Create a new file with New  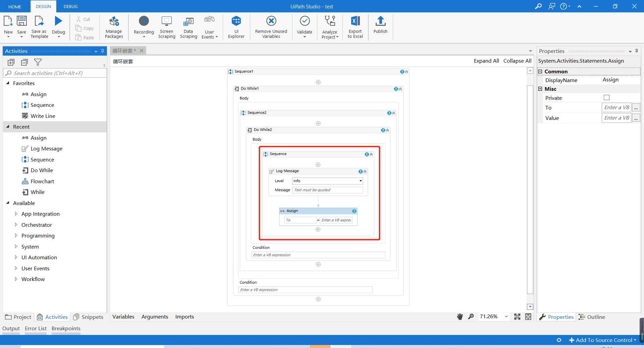pyautogui.click(x=8, y=26)
